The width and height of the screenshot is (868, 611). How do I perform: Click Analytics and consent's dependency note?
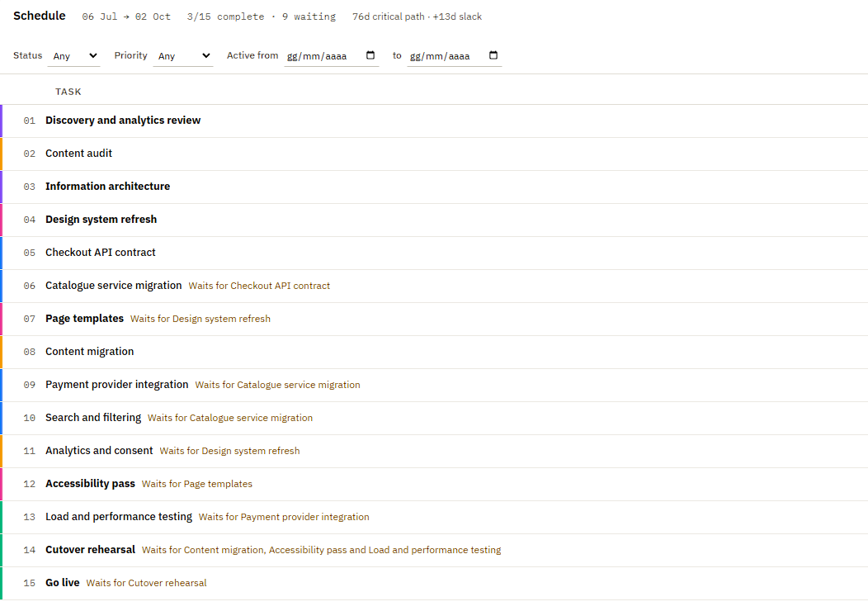(229, 451)
